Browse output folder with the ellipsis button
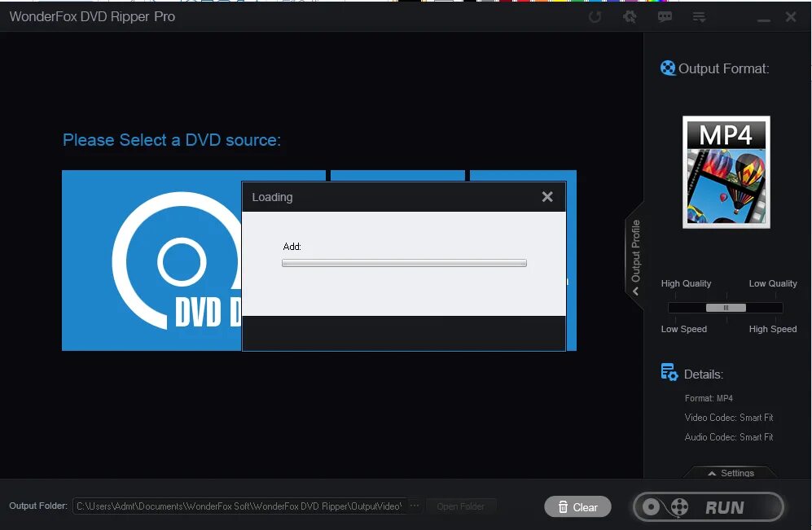 point(415,506)
